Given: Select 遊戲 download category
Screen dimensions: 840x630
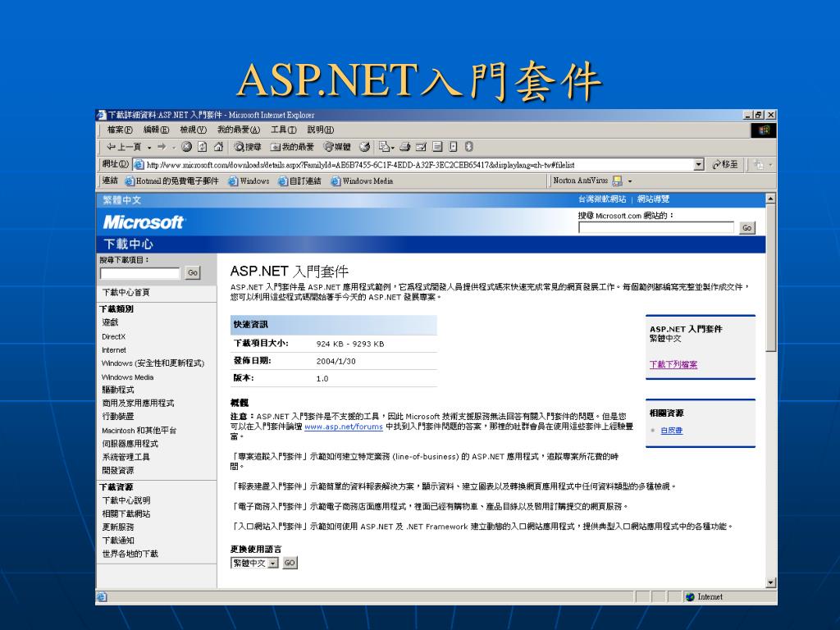Looking at the screenshot, I should pos(110,322).
